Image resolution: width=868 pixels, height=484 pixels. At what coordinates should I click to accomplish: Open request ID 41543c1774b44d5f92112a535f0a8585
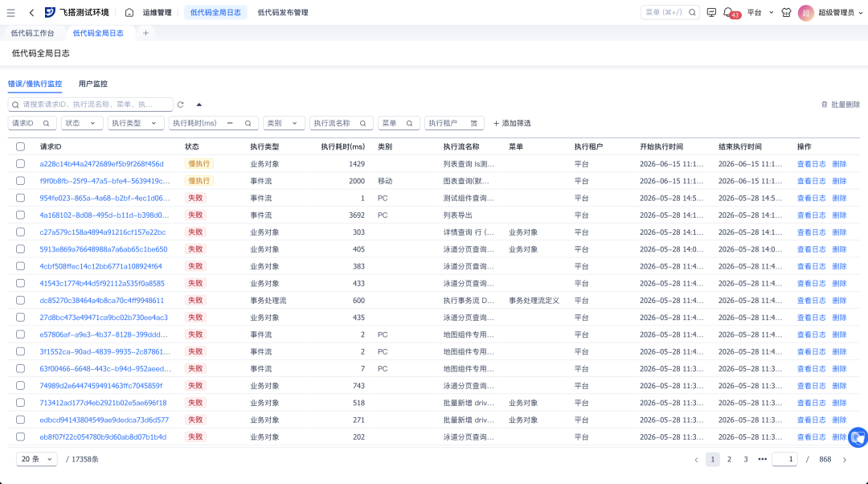click(x=102, y=283)
